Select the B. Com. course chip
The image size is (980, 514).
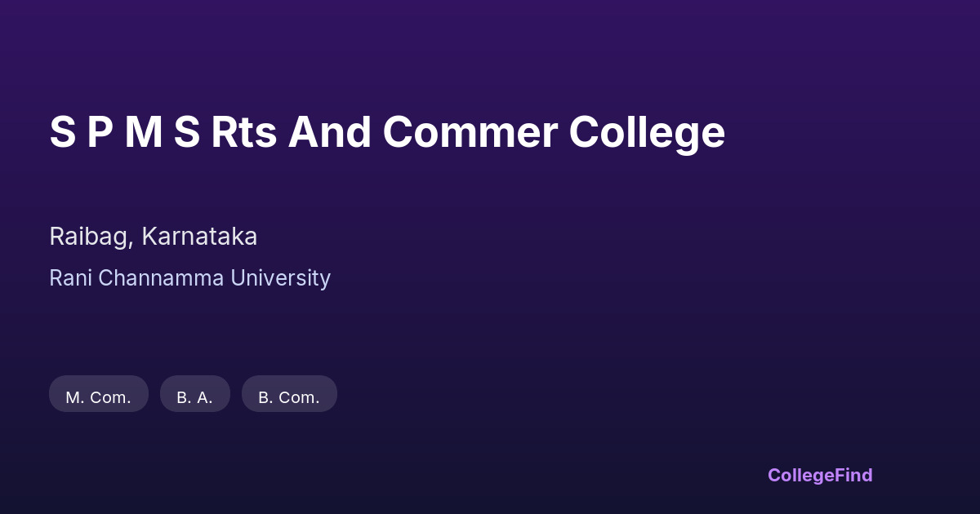coord(289,397)
